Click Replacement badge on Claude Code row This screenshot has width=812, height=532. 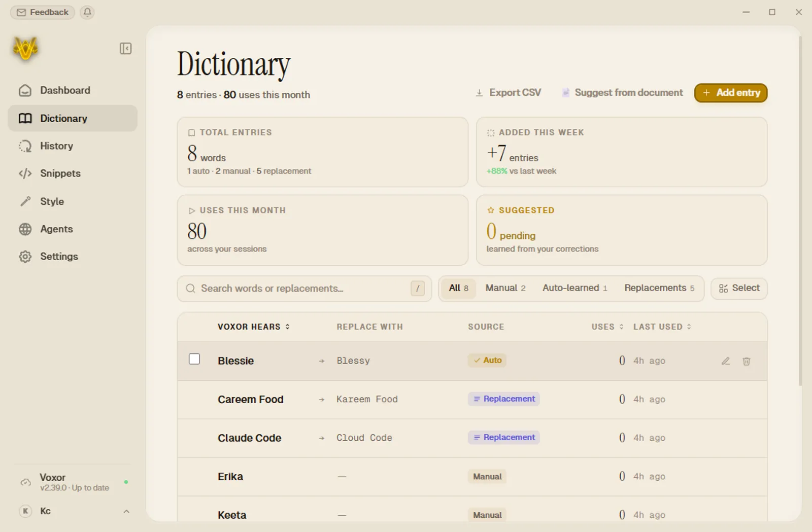[503, 437]
